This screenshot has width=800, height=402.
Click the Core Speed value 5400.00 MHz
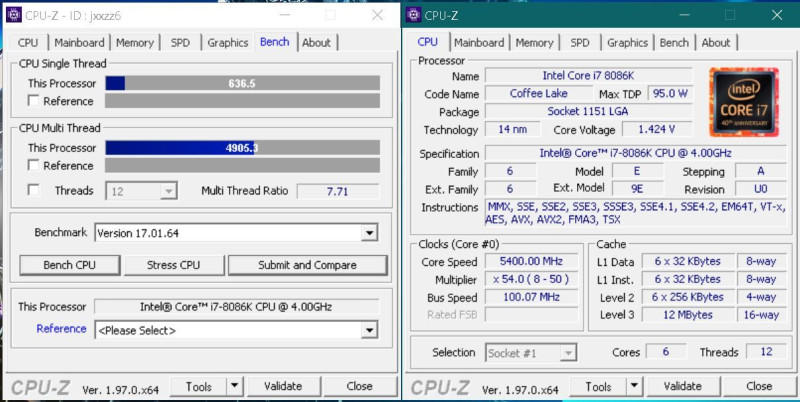(x=531, y=262)
